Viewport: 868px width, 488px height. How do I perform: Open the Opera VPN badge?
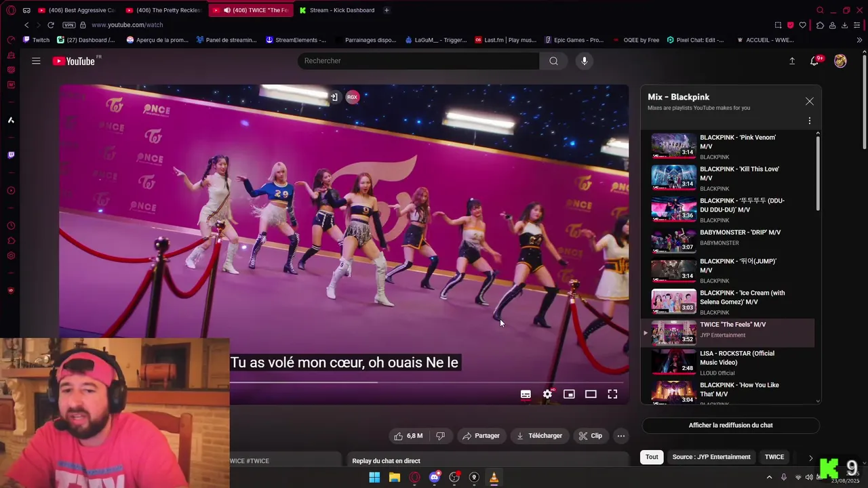[68, 25]
